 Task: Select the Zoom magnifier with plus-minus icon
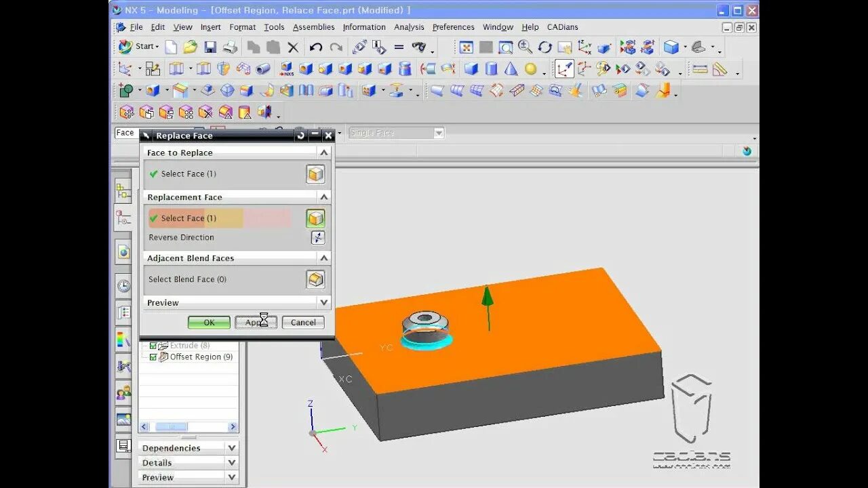tap(526, 47)
